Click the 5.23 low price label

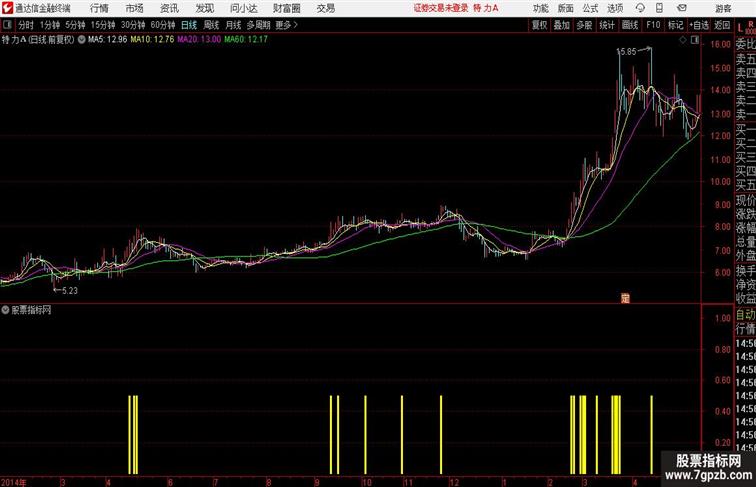click(69, 291)
